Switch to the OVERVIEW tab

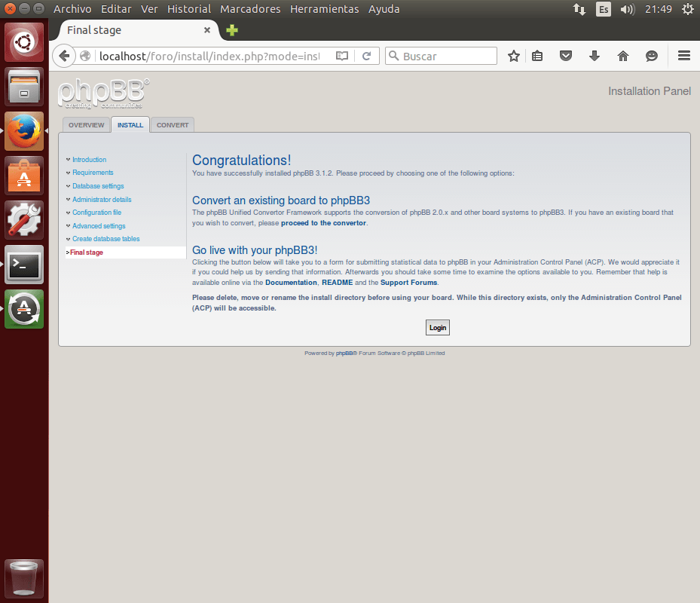point(86,125)
